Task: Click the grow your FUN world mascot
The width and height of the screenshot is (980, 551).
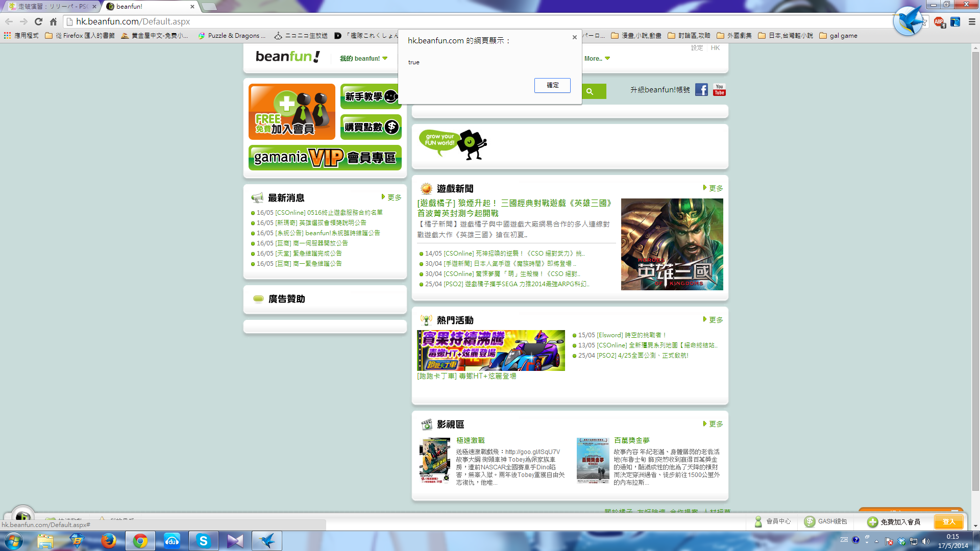Action: click(453, 144)
